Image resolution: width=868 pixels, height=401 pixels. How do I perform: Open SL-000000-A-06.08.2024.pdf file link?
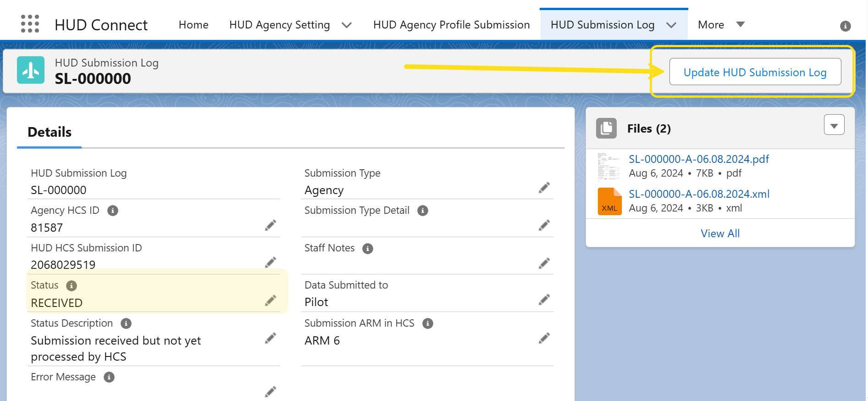pyautogui.click(x=698, y=159)
